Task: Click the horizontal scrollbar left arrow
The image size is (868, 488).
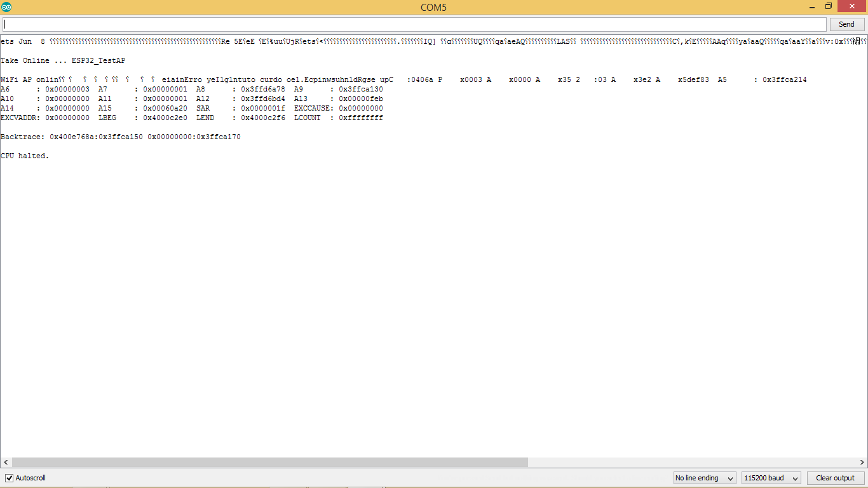Action: pos(5,462)
